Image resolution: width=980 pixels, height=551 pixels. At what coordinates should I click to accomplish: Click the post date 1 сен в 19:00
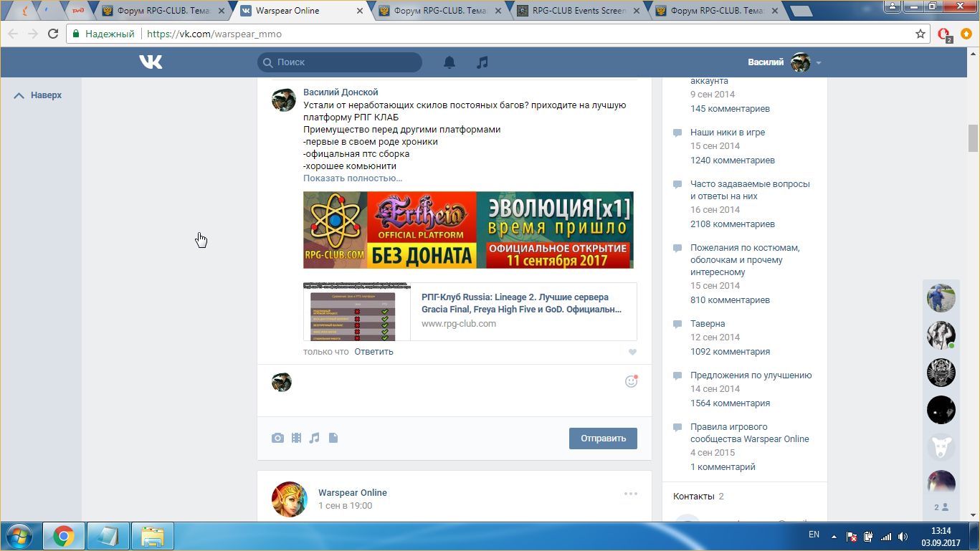click(x=346, y=506)
